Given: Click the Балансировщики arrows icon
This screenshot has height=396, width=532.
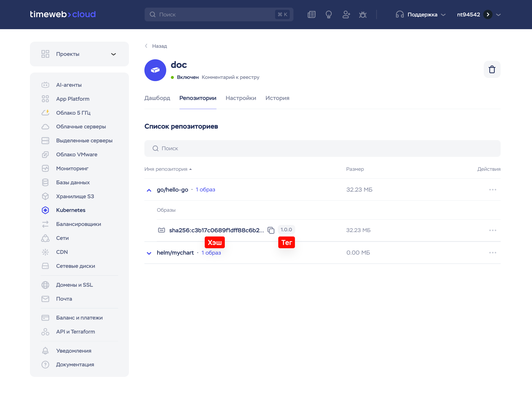Looking at the screenshot, I should 45,224.
